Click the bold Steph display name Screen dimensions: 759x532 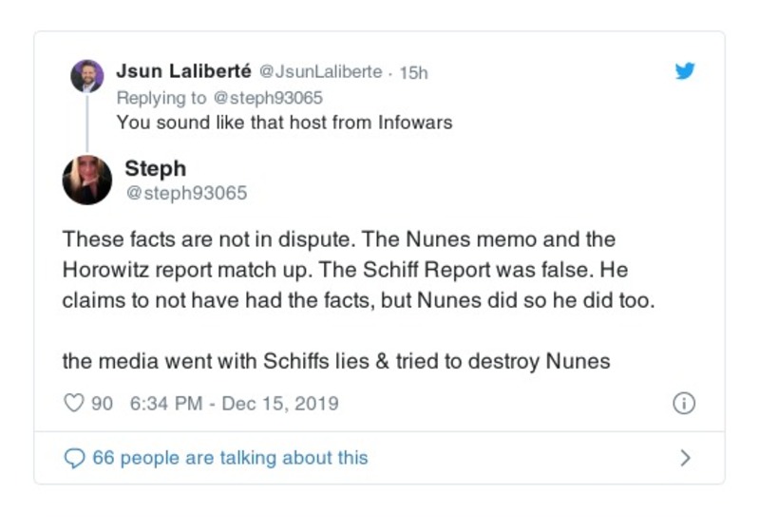[155, 169]
